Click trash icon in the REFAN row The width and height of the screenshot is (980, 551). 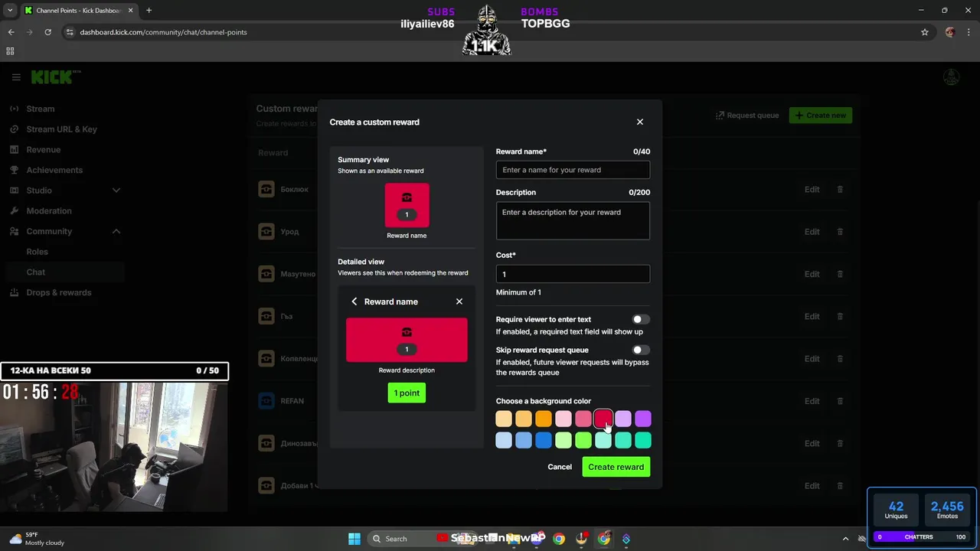840,401
